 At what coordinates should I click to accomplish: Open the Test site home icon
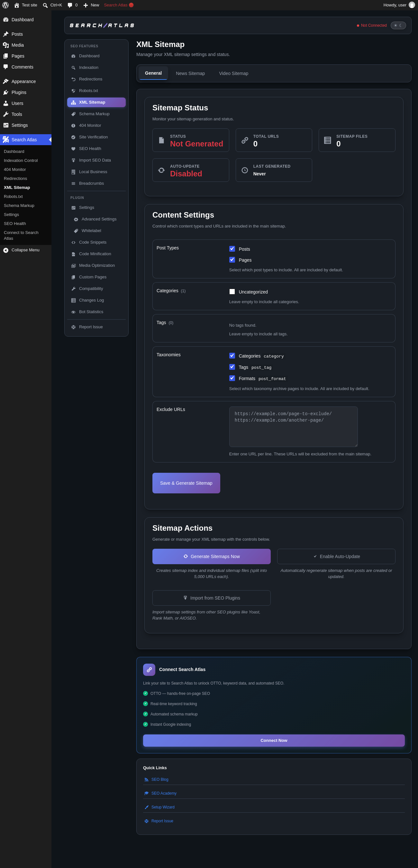click(x=16, y=5)
